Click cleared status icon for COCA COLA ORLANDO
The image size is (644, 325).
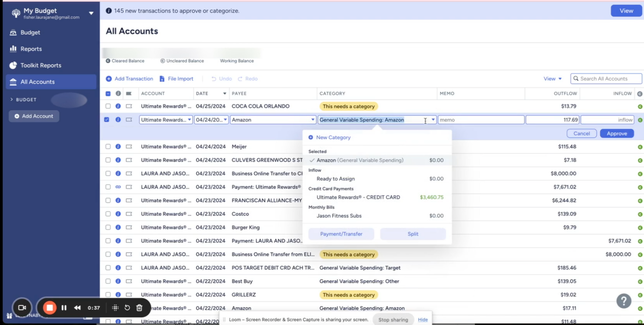(x=640, y=107)
